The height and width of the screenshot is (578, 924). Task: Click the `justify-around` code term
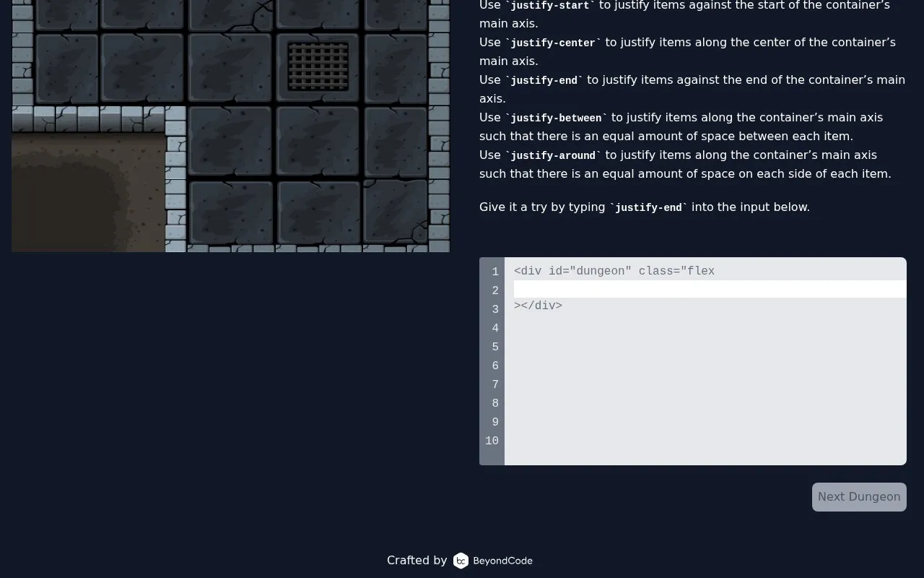click(x=553, y=155)
